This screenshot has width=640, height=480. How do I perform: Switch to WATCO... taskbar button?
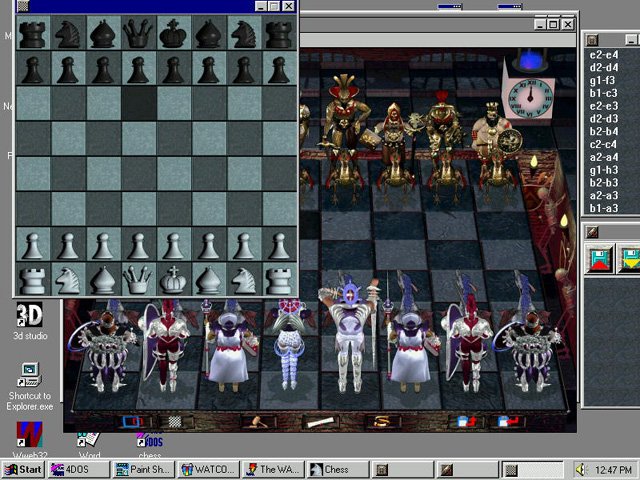click(209, 470)
